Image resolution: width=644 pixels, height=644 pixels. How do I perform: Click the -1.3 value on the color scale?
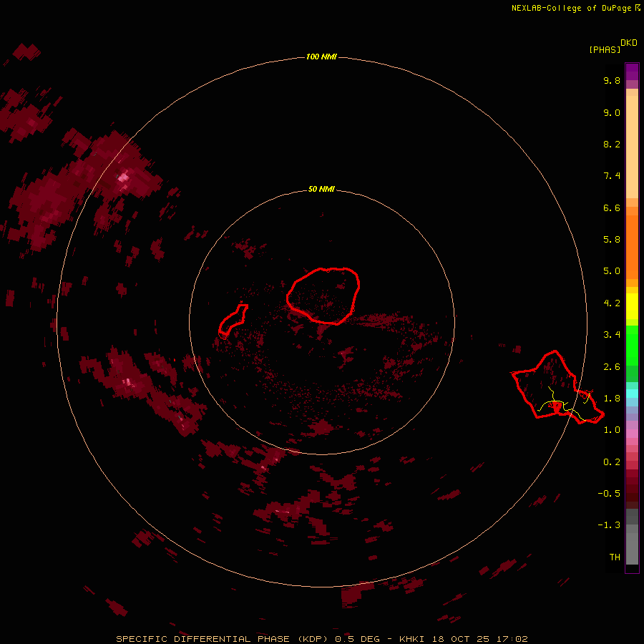pos(609,525)
